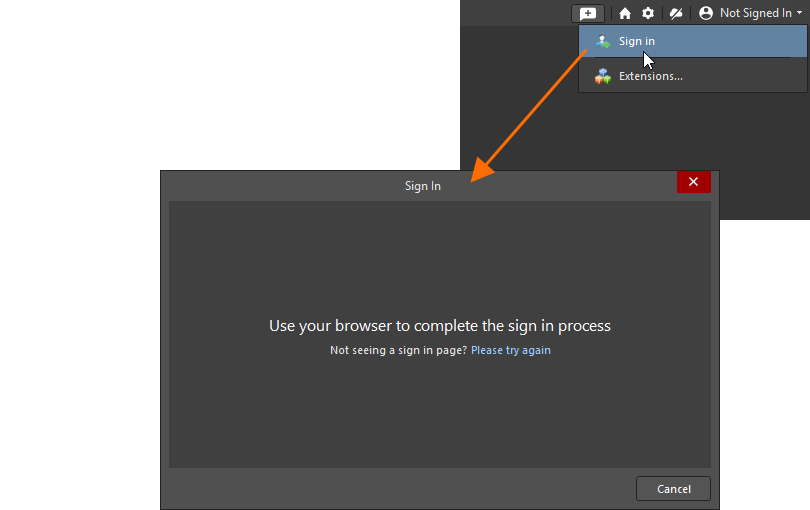Cancel the Sign In dialog
The width and height of the screenshot is (810, 510).
673,489
